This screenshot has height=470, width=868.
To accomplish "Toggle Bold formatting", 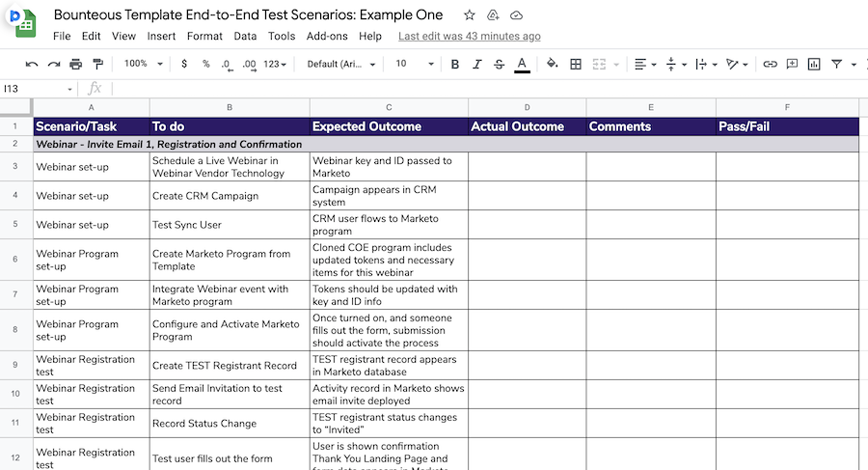I will point(455,65).
